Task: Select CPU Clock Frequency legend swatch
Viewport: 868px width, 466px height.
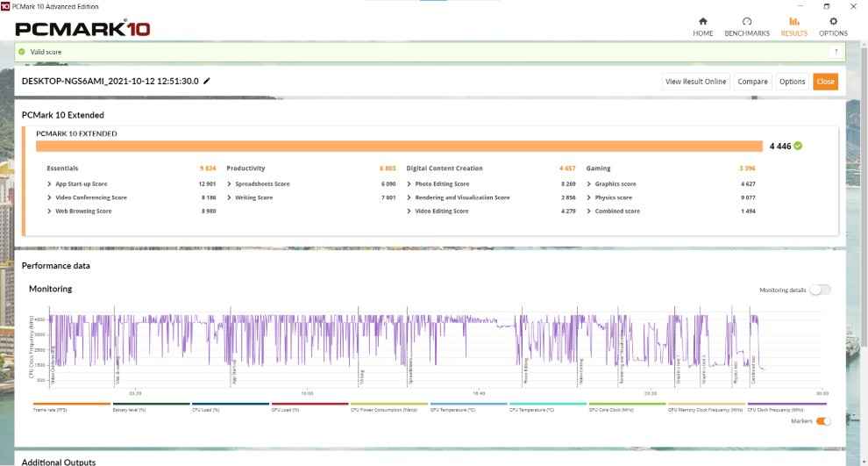Action: click(786, 404)
